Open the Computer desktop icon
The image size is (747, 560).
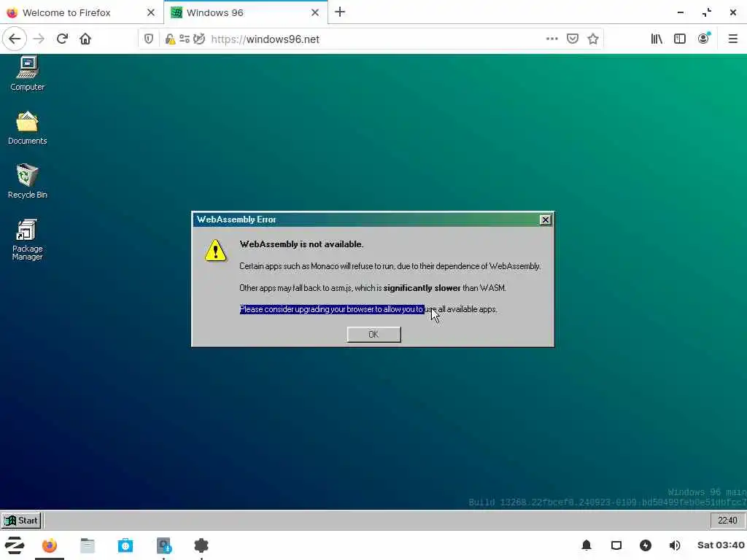tap(27, 73)
